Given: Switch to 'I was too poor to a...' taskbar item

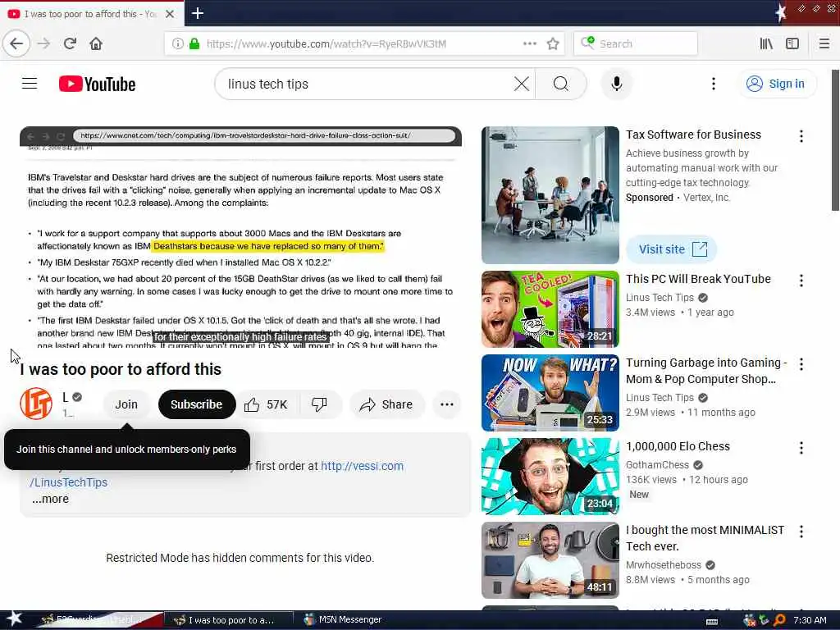Looking at the screenshot, I should 228,620.
